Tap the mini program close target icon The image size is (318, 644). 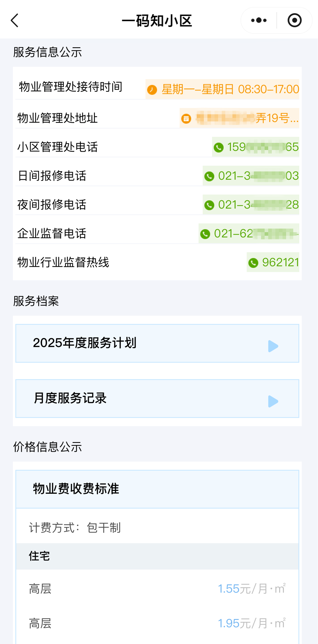pyautogui.click(x=294, y=21)
